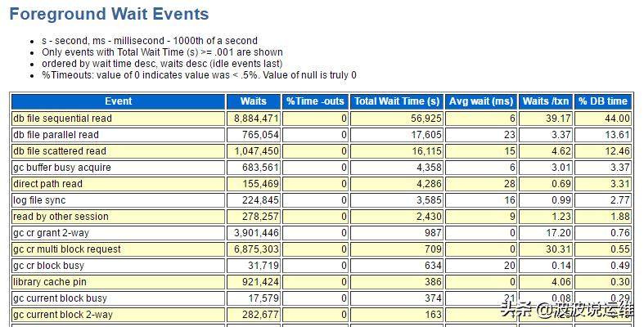Click waits value 155,469
The height and width of the screenshot is (327, 644).
coord(260,184)
